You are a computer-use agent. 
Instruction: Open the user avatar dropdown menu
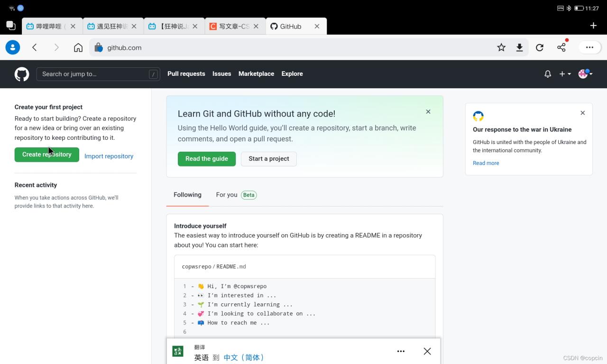[586, 74]
